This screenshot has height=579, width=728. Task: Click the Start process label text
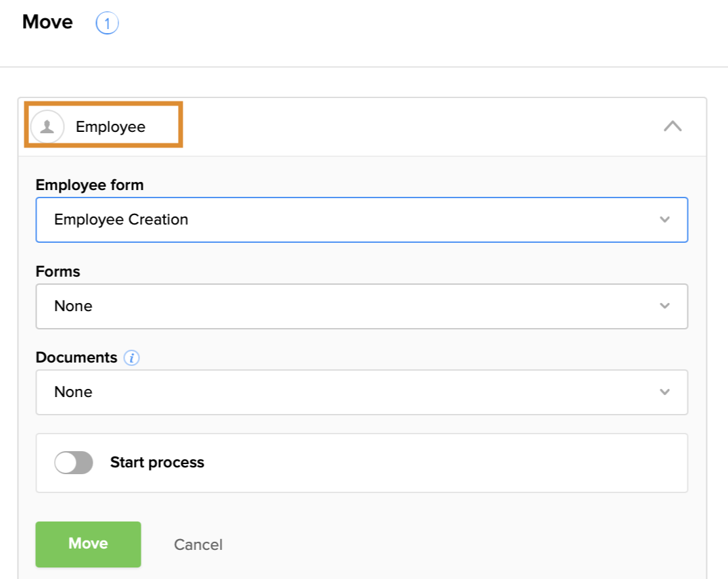pos(157,463)
